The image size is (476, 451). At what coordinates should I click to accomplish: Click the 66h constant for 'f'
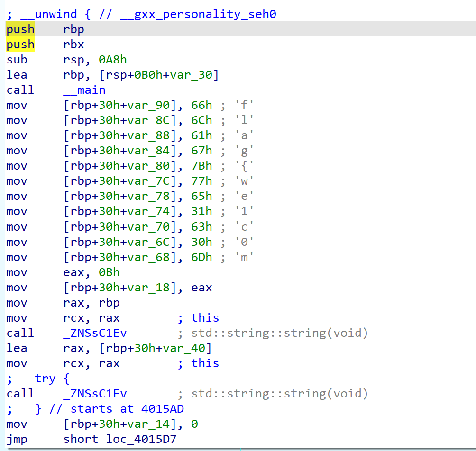coord(201,105)
